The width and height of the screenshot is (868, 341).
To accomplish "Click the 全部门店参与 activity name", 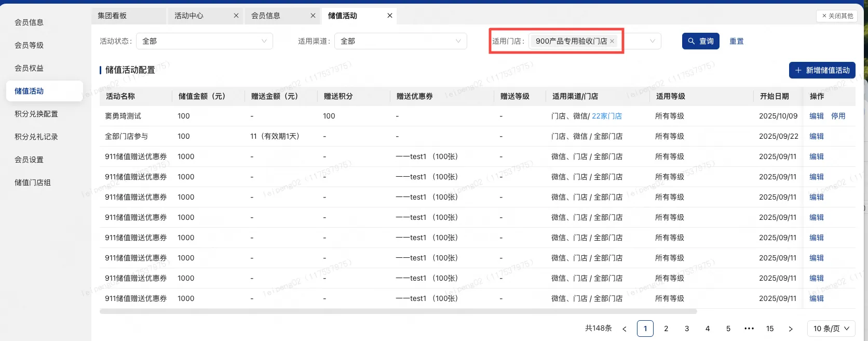I will click(x=127, y=136).
